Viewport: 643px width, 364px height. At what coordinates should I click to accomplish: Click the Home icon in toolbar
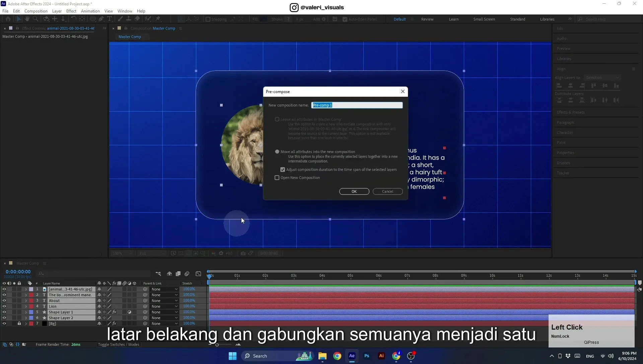tap(8, 19)
